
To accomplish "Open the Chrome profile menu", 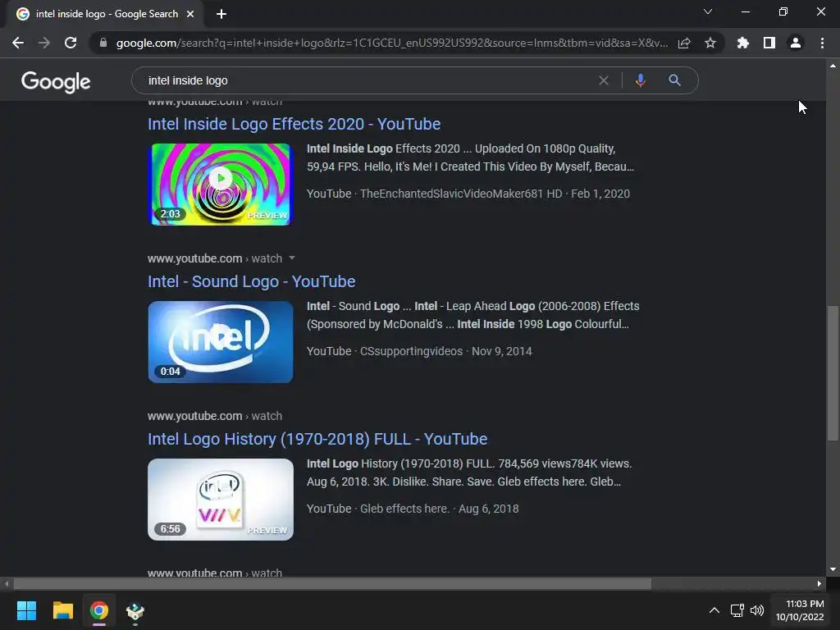I will [796, 43].
